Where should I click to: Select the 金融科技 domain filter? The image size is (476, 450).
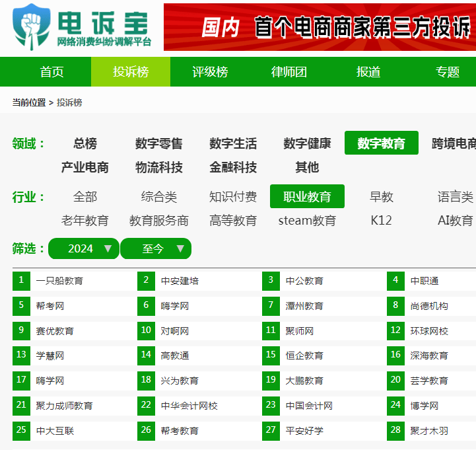233,167
